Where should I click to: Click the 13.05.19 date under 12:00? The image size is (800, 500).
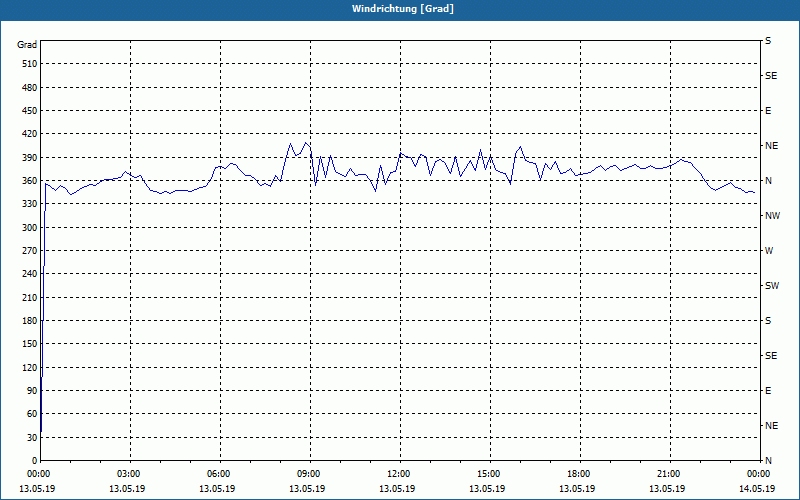click(397, 488)
